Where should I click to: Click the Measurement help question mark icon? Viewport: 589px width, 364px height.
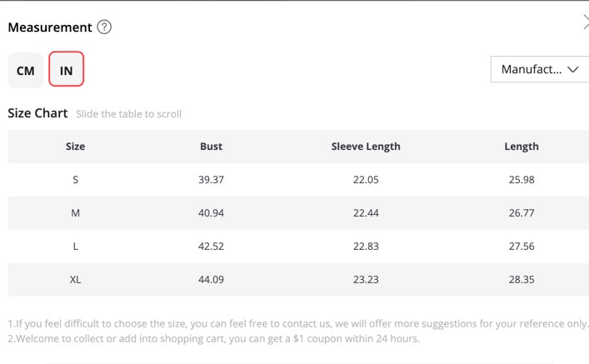(x=104, y=27)
